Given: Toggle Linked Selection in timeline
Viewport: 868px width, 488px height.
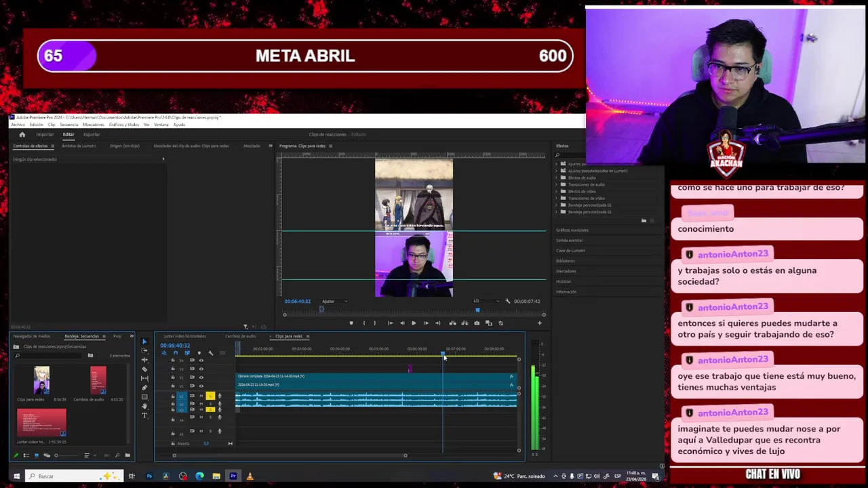Looking at the screenshot, I should pyautogui.click(x=187, y=353).
